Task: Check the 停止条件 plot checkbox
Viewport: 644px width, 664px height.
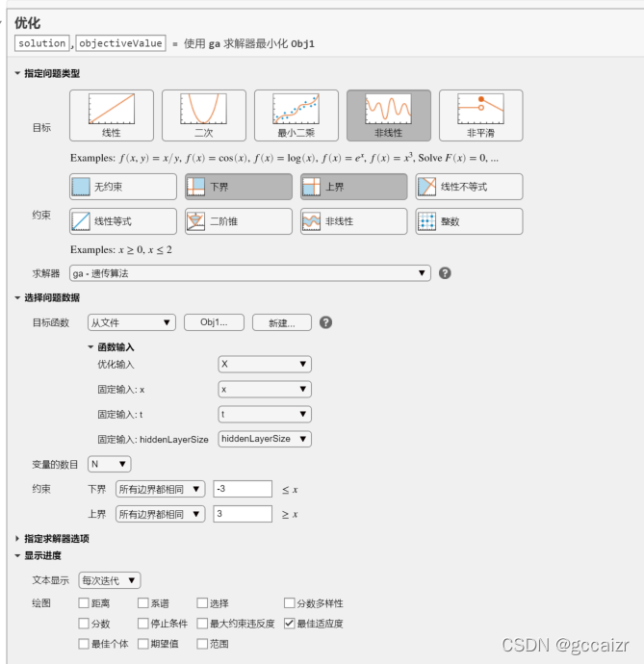Action: (x=143, y=624)
